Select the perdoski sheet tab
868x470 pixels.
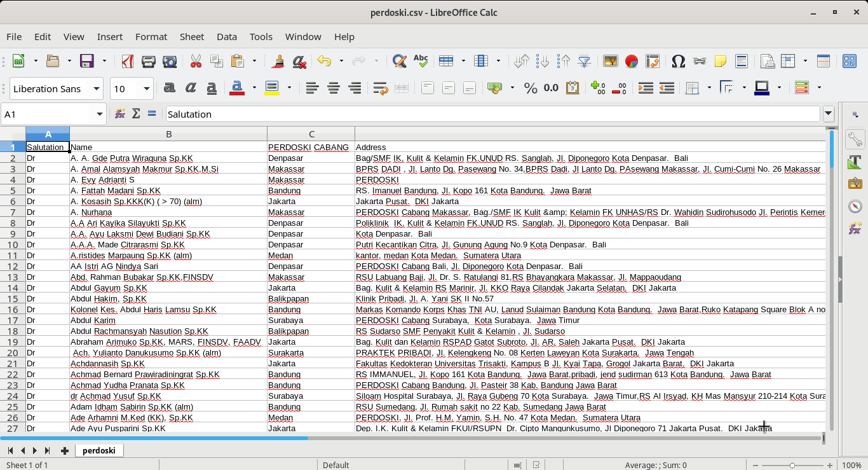[x=98, y=450]
